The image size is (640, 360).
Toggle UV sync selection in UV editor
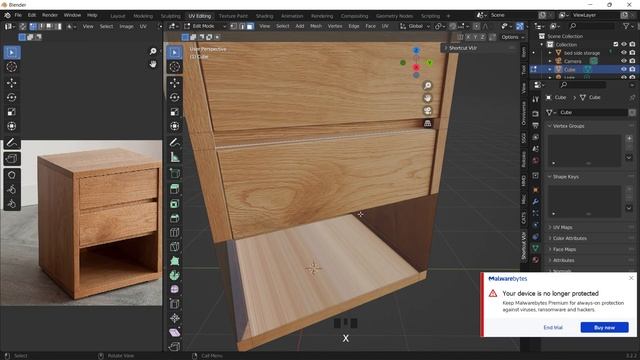(23, 26)
